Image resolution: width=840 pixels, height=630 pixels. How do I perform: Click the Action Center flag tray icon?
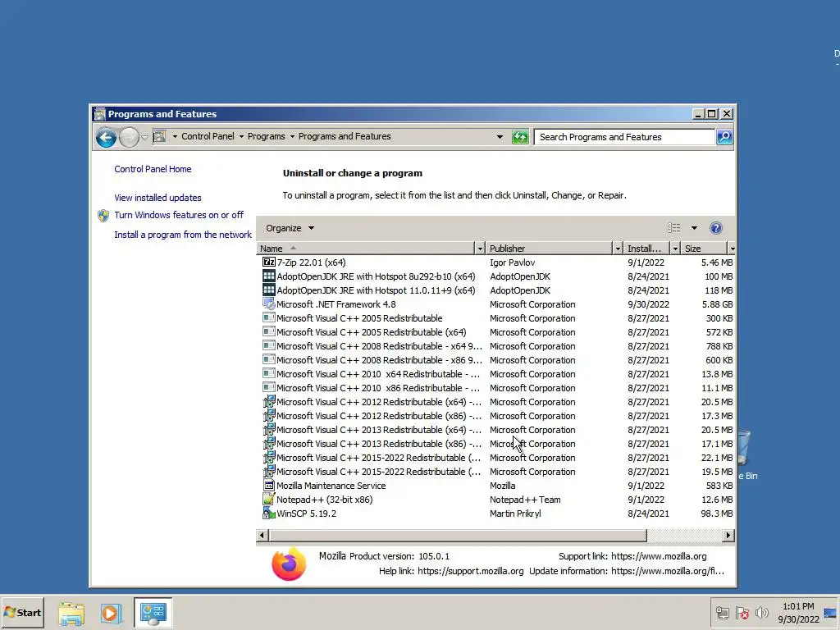(742, 613)
